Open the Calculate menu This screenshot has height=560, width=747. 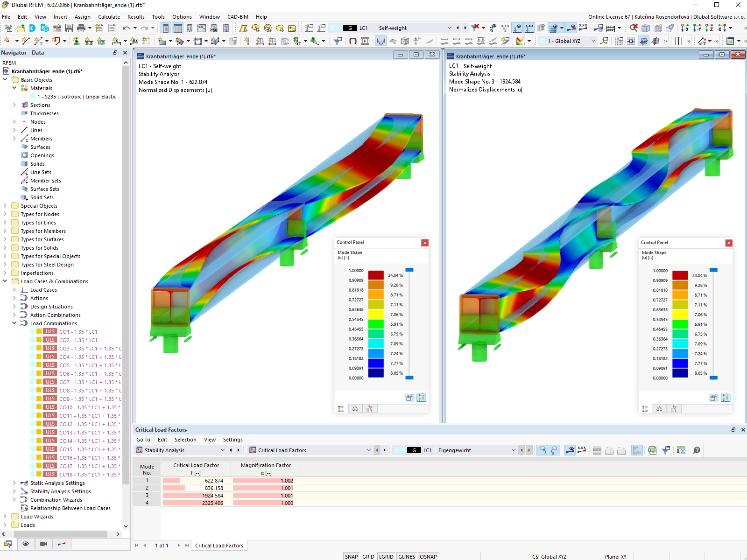pyautogui.click(x=109, y=17)
